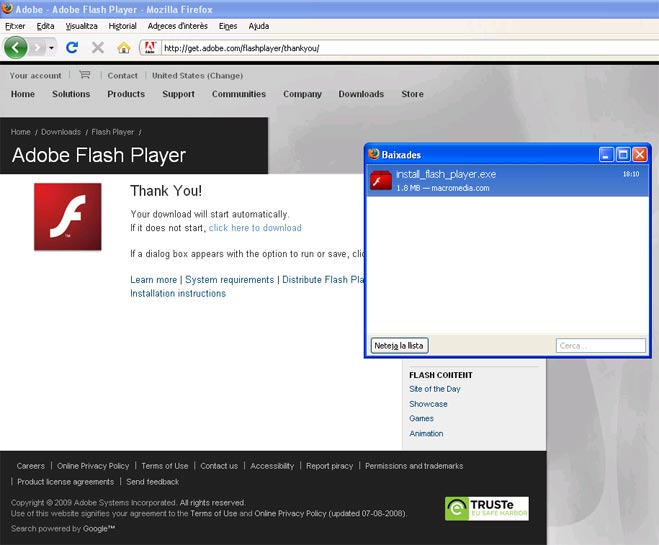Click the Contact us footer link
This screenshot has height=545, width=659.
(219, 466)
